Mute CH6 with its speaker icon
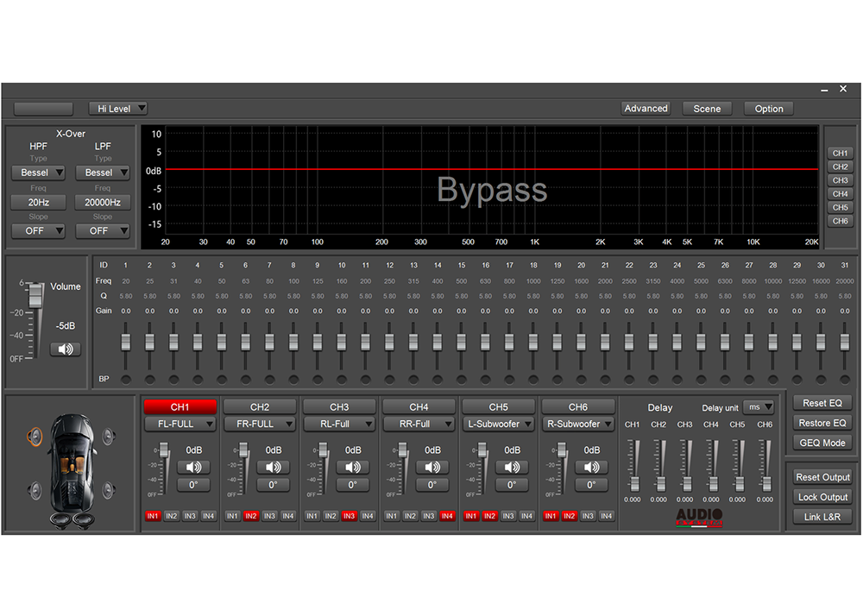Image resolution: width=863 pixels, height=616 pixels. point(591,467)
